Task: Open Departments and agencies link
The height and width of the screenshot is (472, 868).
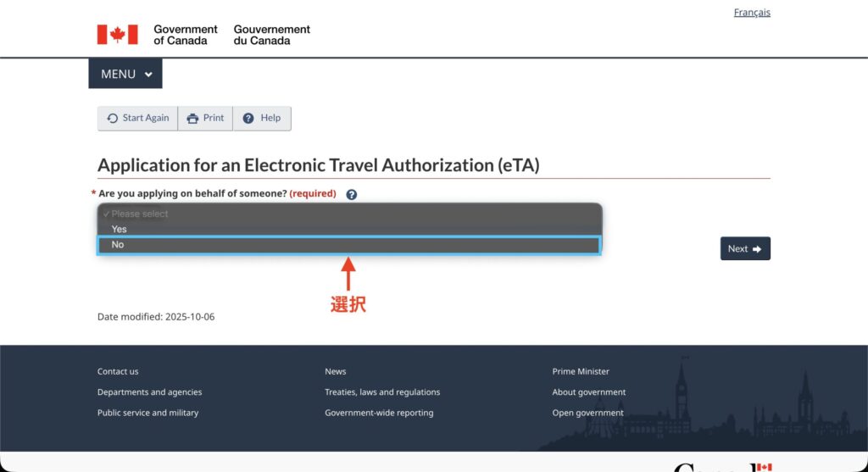Action: click(x=149, y=392)
